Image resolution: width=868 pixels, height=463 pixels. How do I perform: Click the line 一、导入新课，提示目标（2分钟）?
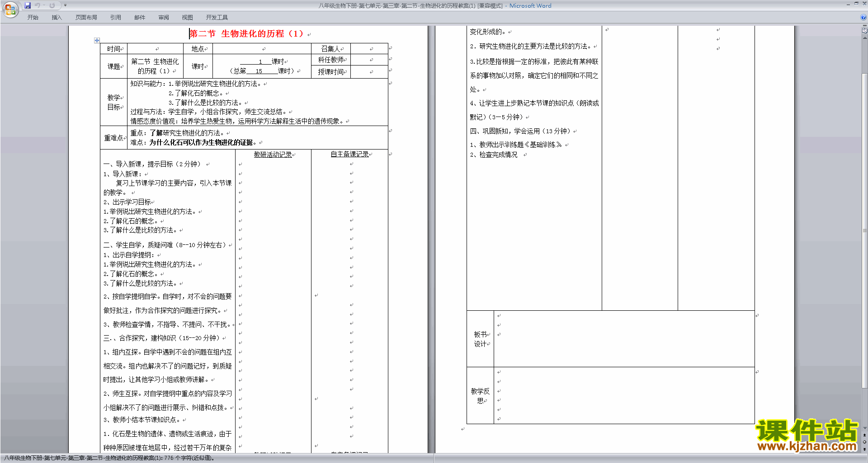[152, 164]
